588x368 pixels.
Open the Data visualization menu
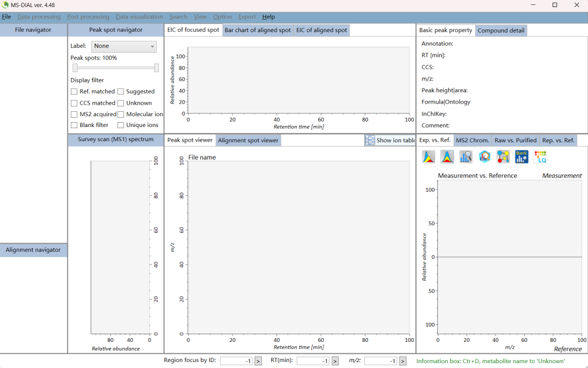tap(139, 17)
